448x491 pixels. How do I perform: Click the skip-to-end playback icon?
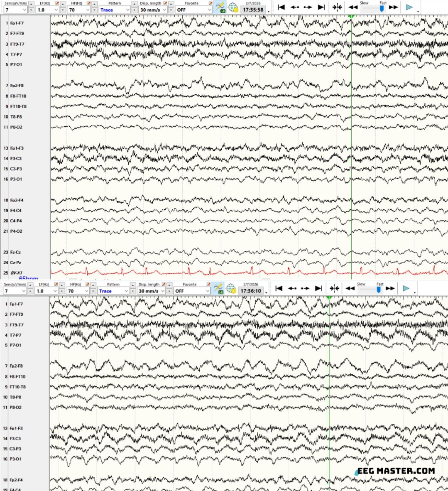click(x=322, y=7)
